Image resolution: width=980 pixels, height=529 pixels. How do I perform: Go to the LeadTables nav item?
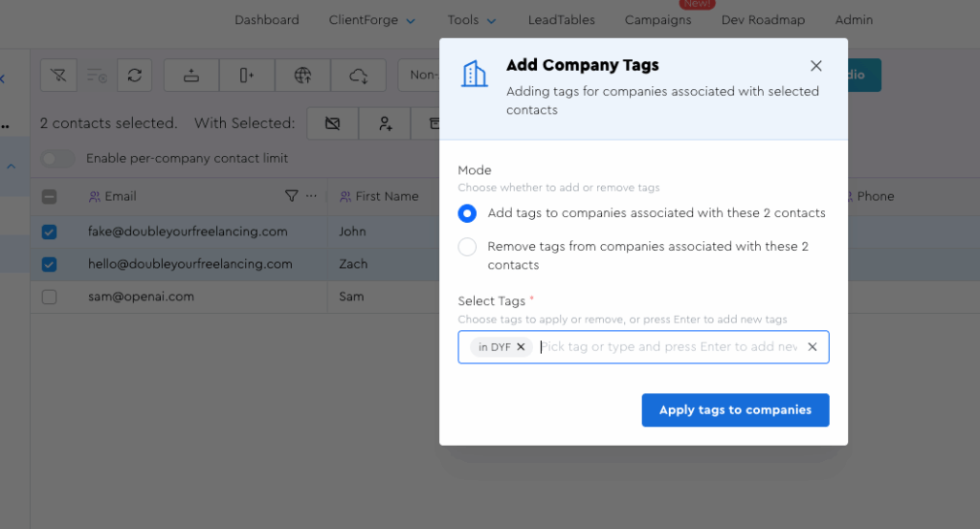[x=561, y=20]
